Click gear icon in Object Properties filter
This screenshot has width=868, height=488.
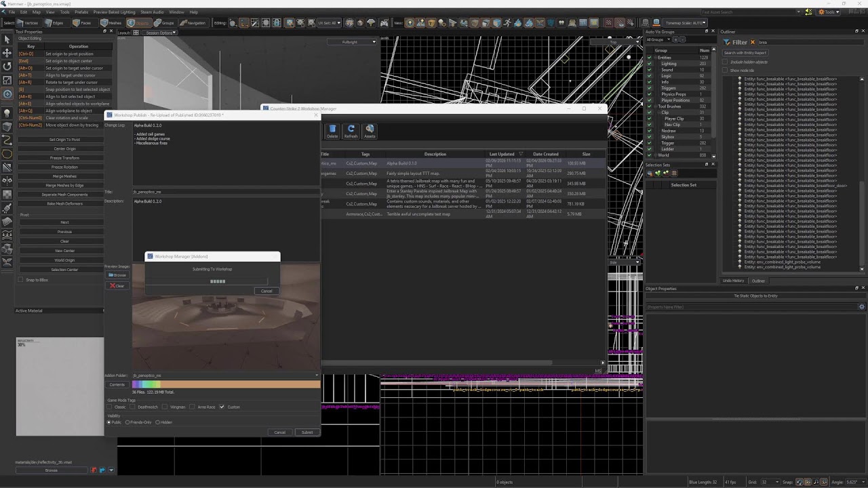862,307
